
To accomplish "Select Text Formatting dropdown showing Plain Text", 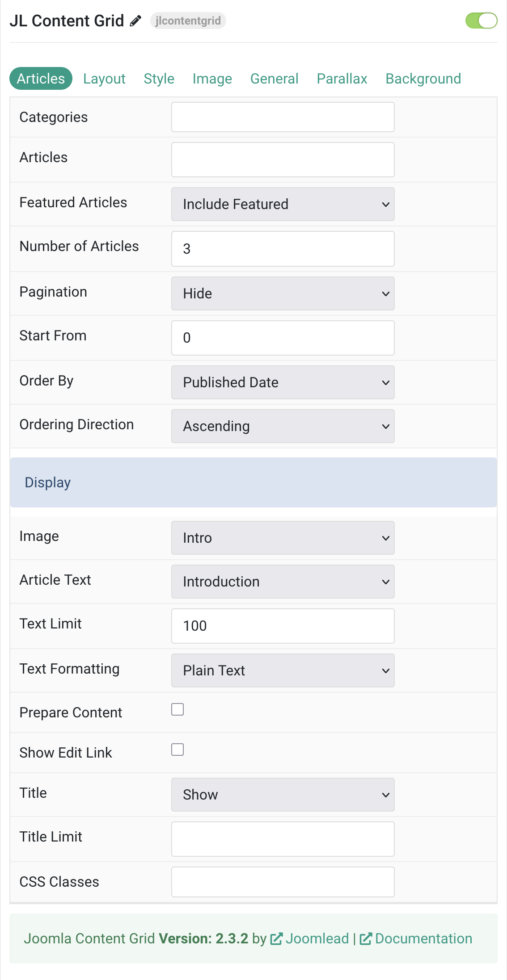I will coord(283,670).
